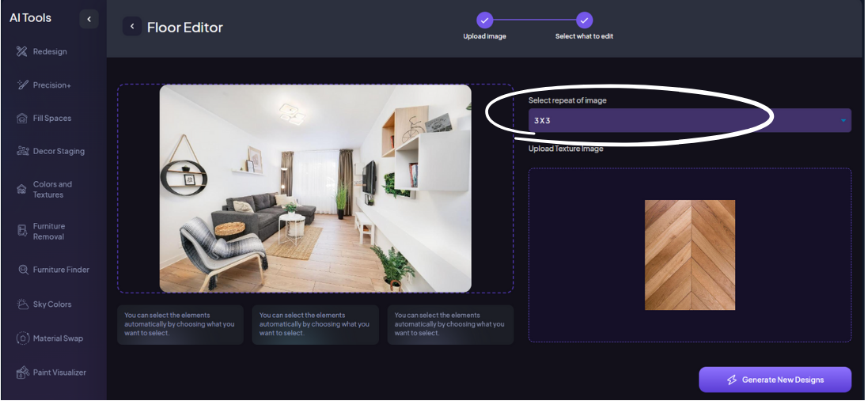Select the Furniture Removal icon
This screenshot has height=404, width=868.
[x=22, y=231]
